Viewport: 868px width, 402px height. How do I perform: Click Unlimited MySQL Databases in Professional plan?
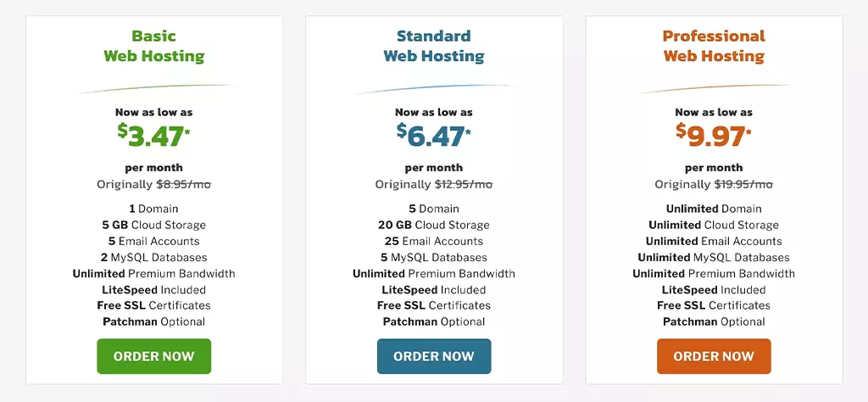point(714,258)
